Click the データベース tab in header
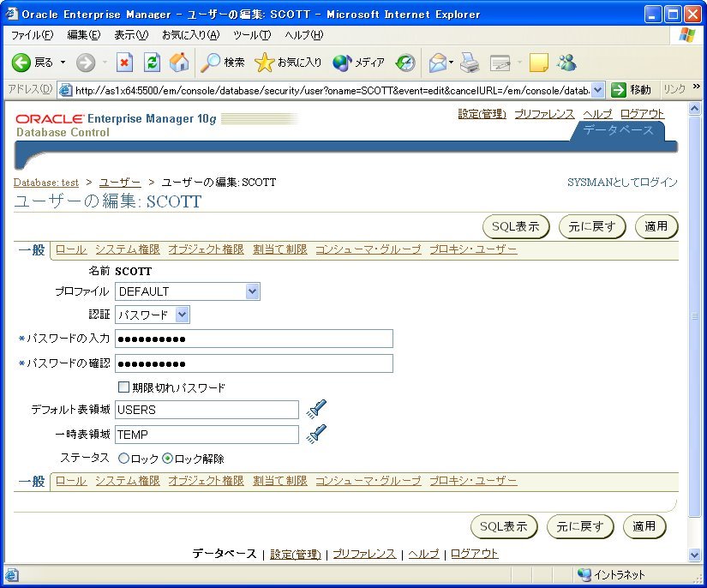The width and height of the screenshot is (707, 588). click(x=618, y=130)
